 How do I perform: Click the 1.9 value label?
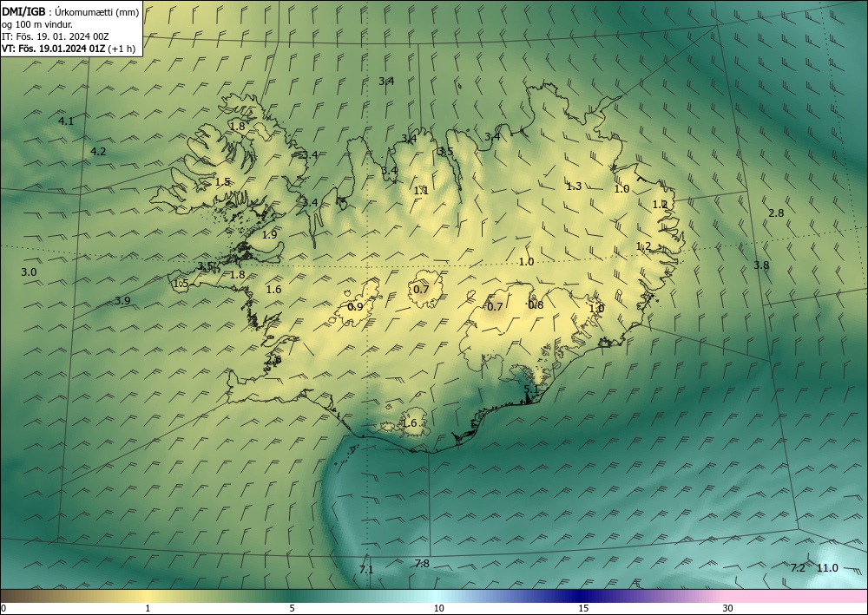[x=269, y=235]
